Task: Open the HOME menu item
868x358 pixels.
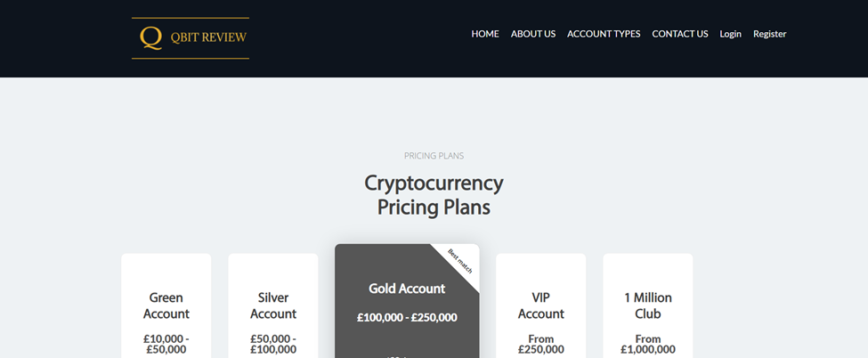Action: [485, 34]
